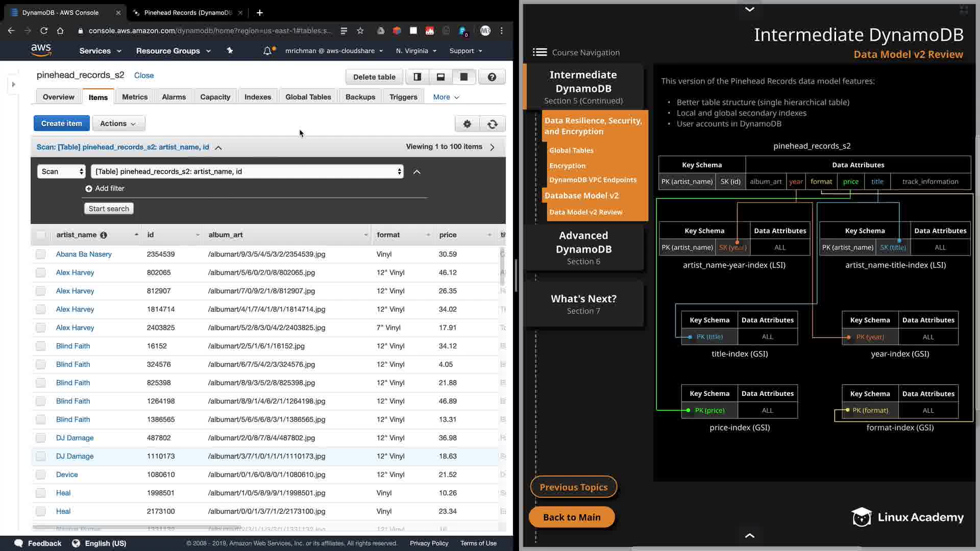Image resolution: width=980 pixels, height=551 pixels.
Task: Click the table settings gear icon
Action: [467, 124]
